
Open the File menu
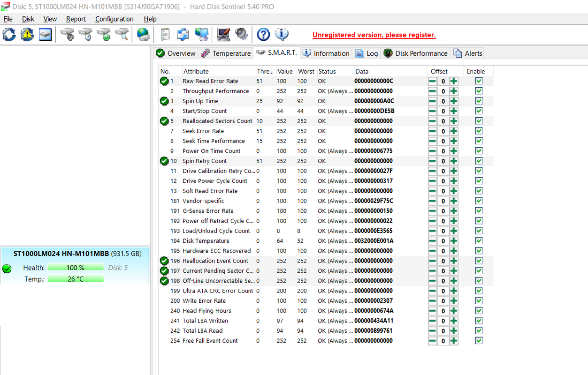8,19
